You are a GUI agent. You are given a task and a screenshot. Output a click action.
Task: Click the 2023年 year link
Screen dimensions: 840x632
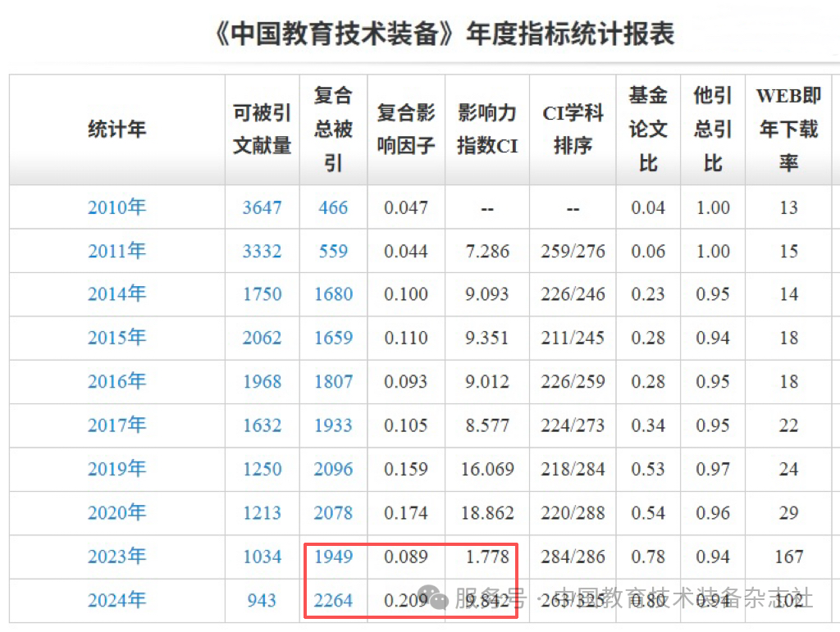pos(116,557)
